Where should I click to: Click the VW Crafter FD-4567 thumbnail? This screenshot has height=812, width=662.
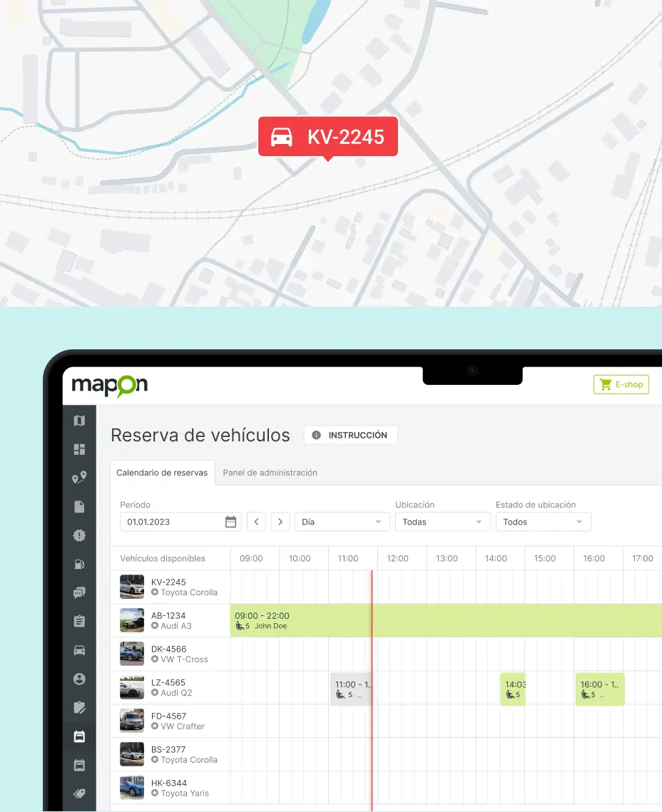coord(132,721)
